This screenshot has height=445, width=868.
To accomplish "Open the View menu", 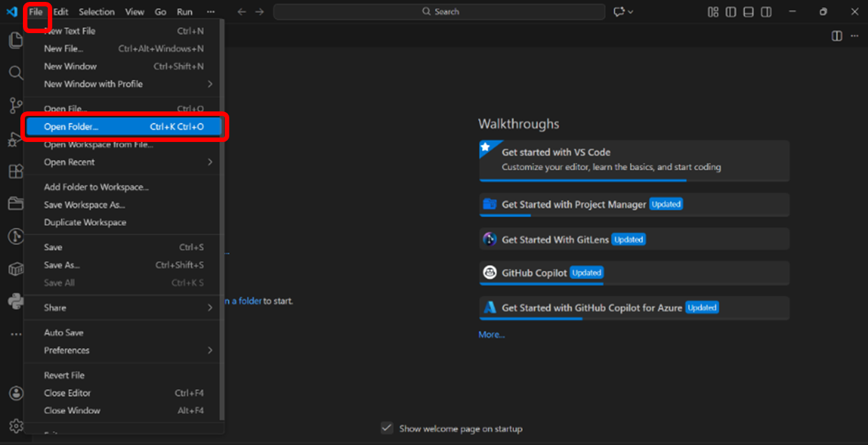I will (x=134, y=11).
